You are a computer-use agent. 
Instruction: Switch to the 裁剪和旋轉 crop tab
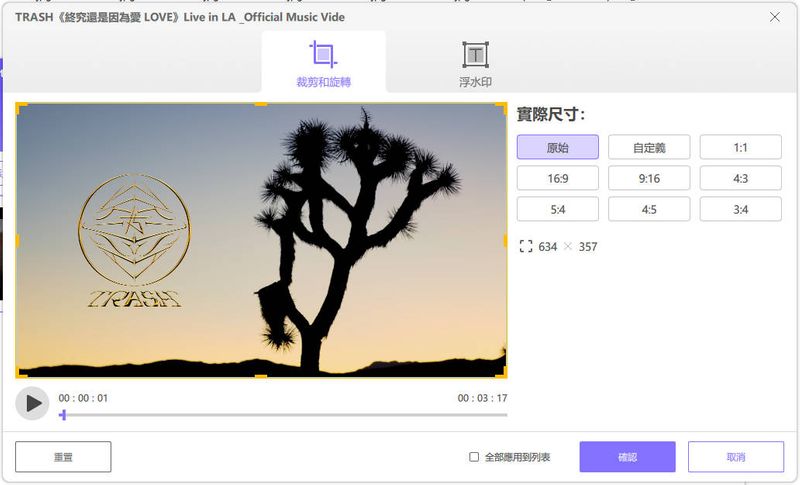coord(323,62)
